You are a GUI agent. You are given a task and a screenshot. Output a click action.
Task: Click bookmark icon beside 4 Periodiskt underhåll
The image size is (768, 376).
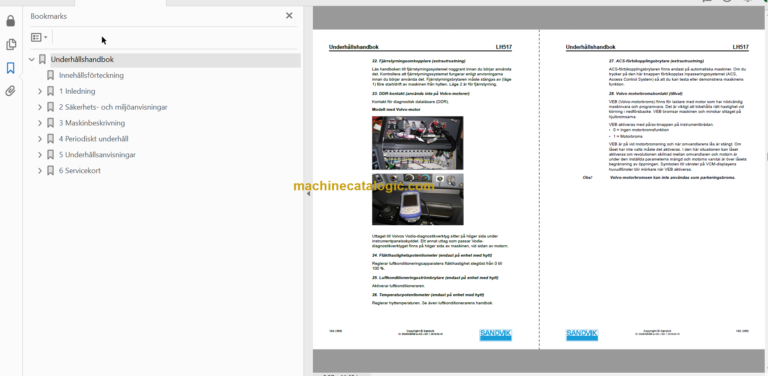[x=50, y=139]
